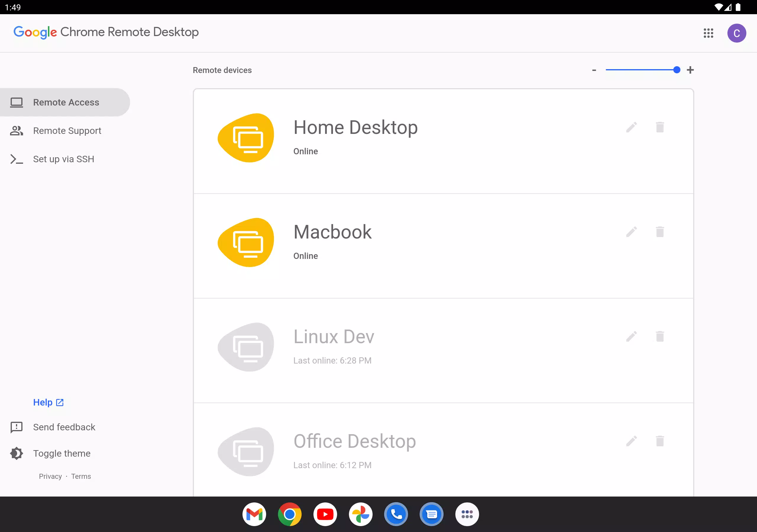Click Macbook's Online status text

[306, 256]
